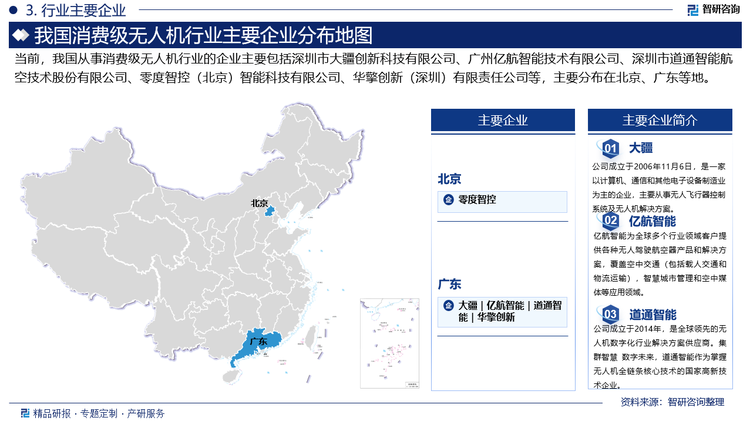750x421 pixels.
Task: Click the 北京 region heading in list
Action: (x=449, y=179)
